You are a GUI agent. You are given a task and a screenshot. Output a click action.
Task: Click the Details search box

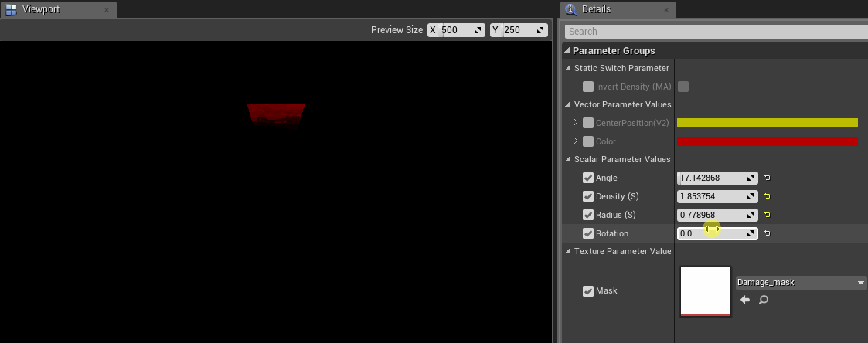click(x=717, y=32)
